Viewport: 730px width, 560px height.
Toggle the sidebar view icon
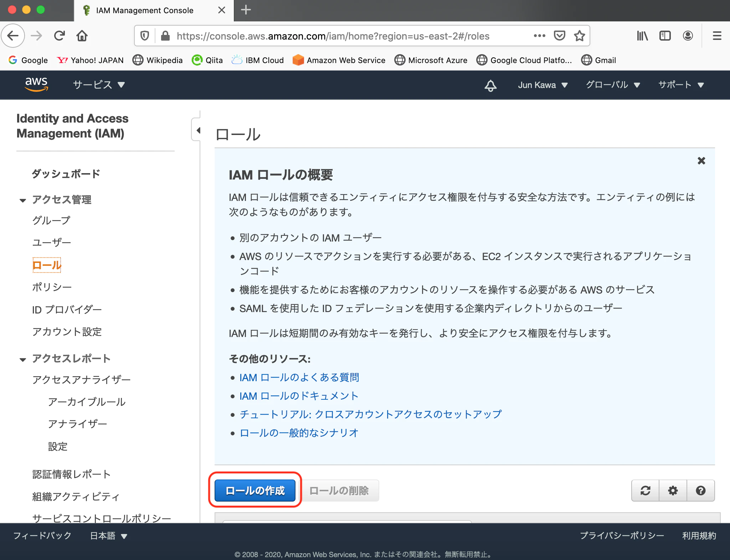point(665,36)
